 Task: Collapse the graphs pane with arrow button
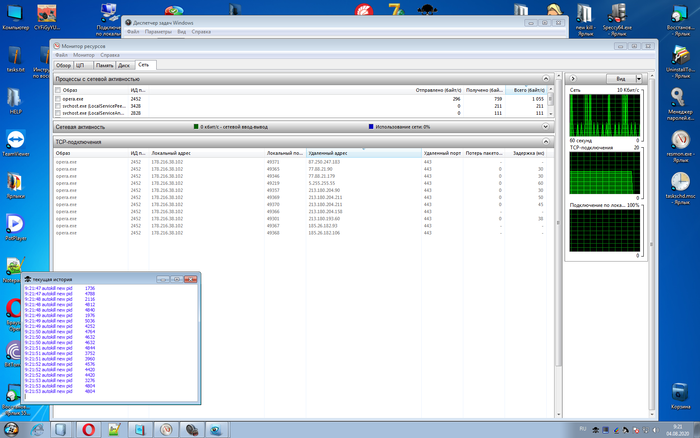[x=571, y=78]
